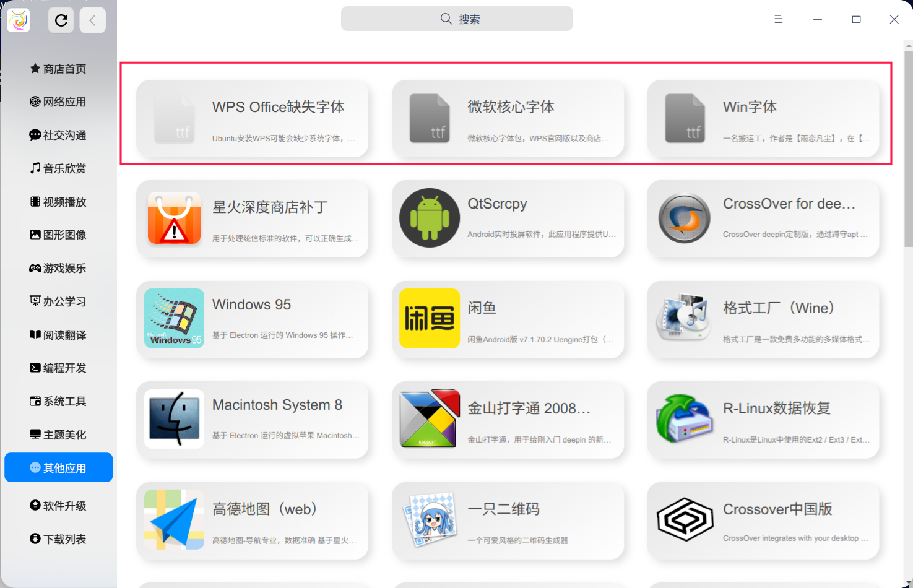Screen dimensions: 913x588
Task: Select the 微软核心字体 ttf icon
Action: pyautogui.click(x=429, y=118)
